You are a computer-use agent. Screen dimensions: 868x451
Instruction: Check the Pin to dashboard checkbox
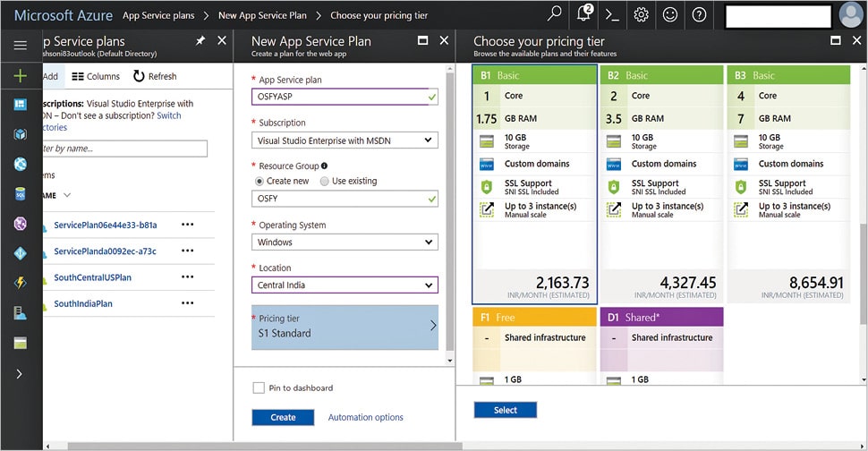click(259, 387)
